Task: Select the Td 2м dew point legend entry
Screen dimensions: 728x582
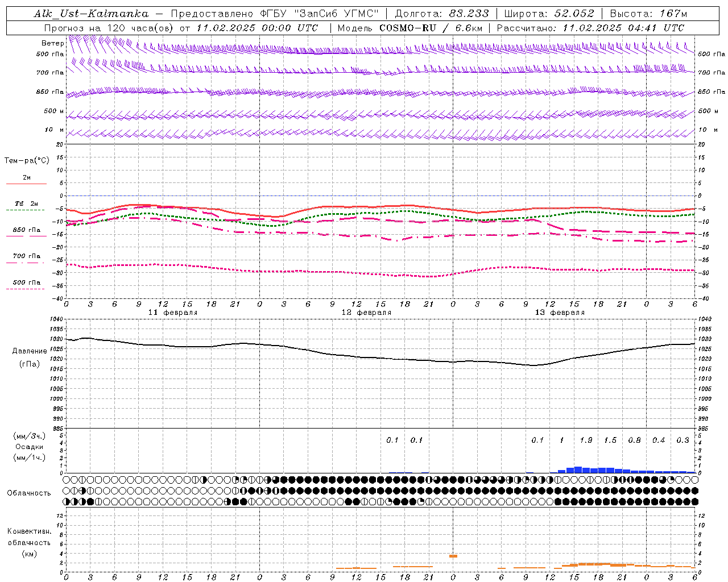Action: [x=26, y=203]
